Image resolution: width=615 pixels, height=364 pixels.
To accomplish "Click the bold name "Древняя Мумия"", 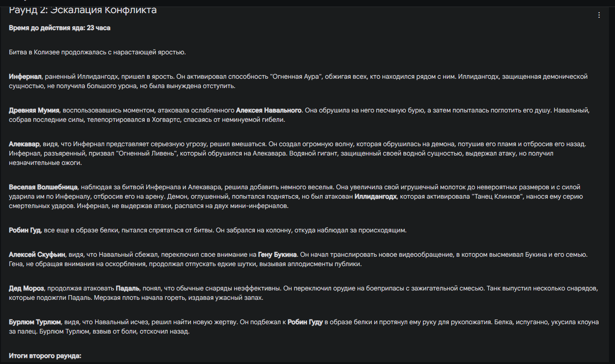I will click(x=34, y=111).
